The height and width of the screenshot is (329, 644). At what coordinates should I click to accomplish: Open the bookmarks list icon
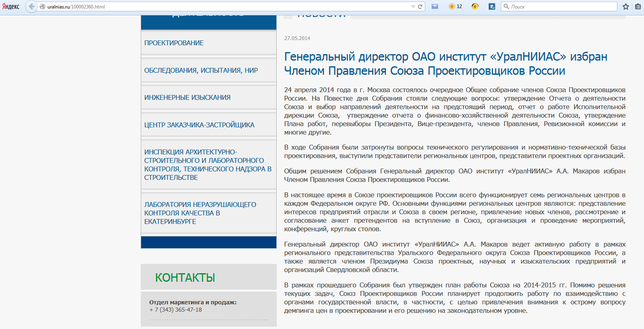(638, 6)
